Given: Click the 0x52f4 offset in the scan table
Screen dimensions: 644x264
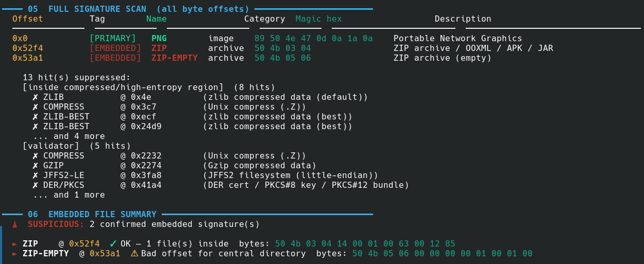Looking at the screenshot, I should click(x=28, y=48).
